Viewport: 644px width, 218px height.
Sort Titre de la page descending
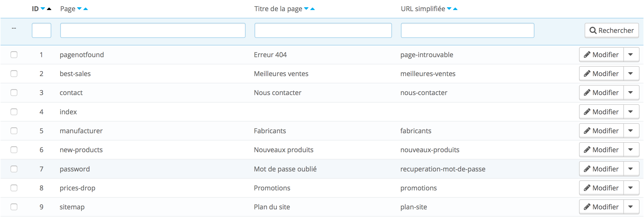point(306,9)
